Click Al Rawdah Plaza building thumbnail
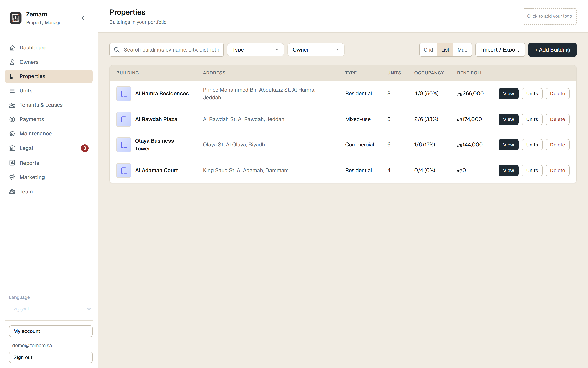 124,120
